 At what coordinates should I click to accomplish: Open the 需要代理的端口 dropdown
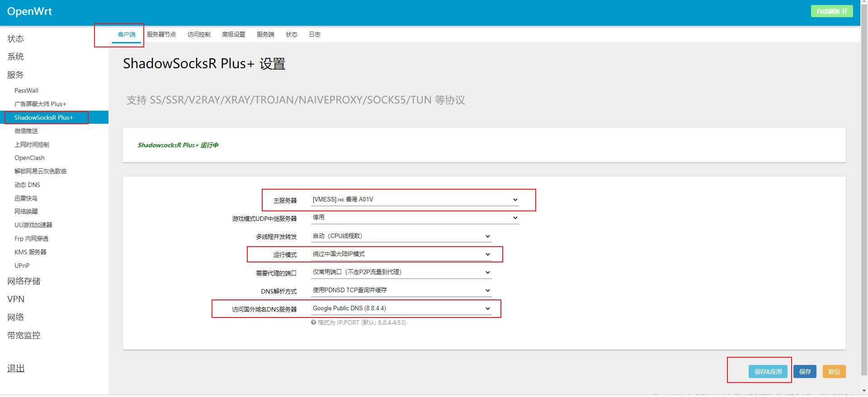pos(401,272)
